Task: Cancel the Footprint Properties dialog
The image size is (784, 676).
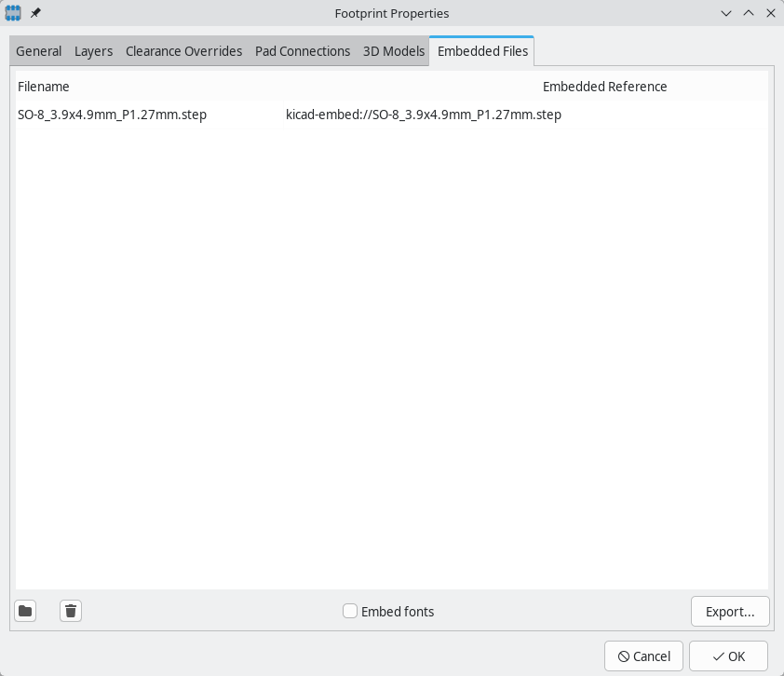Action: tap(643, 656)
